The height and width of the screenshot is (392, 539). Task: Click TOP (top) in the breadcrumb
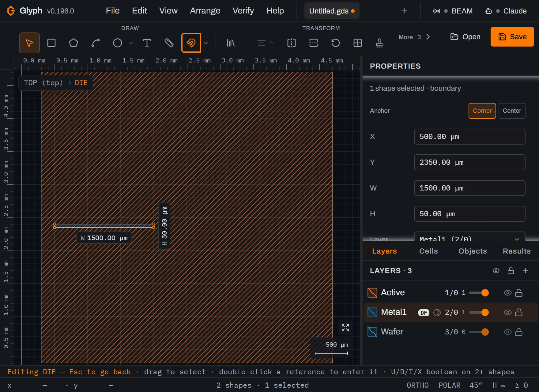pyautogui.click(x=43, y=83)
